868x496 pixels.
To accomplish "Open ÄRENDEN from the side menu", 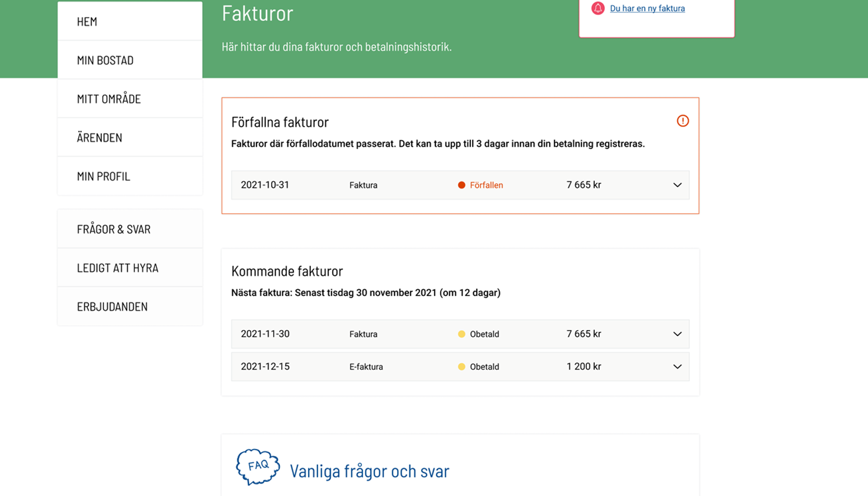I will pos(100,138).
